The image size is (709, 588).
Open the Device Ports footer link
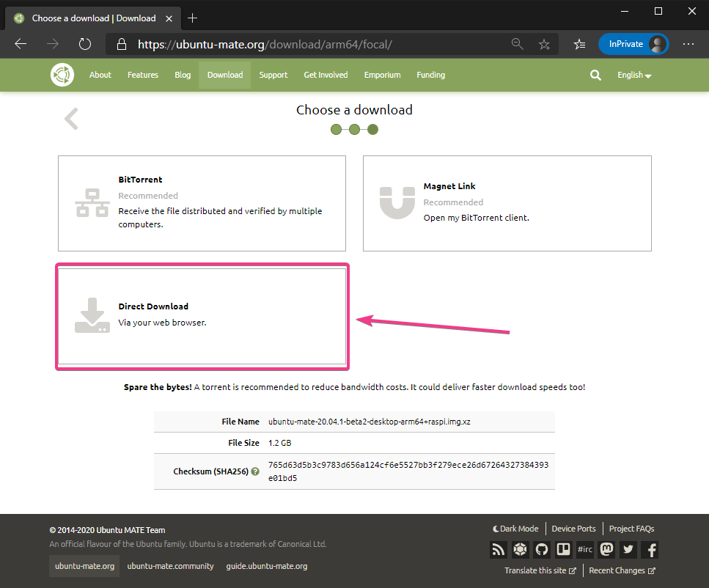(x=573, y=529)
